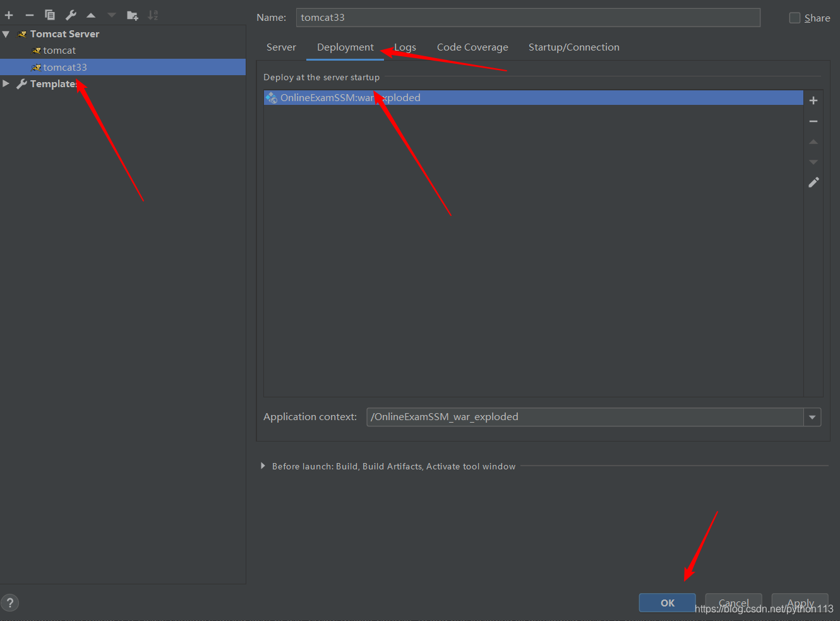Focus the Name input field
Image resolution: width=840 pixels, height=621 pixels.
528,18
